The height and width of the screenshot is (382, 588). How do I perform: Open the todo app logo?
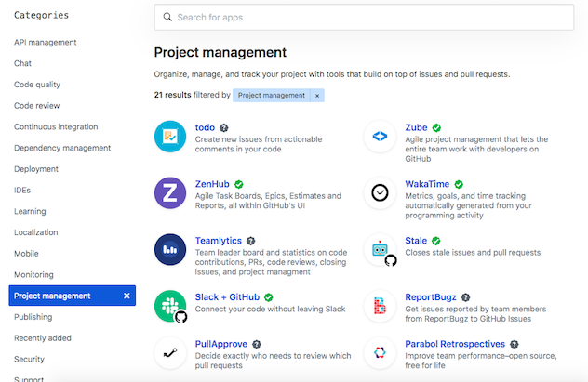[x=170, y=137]
